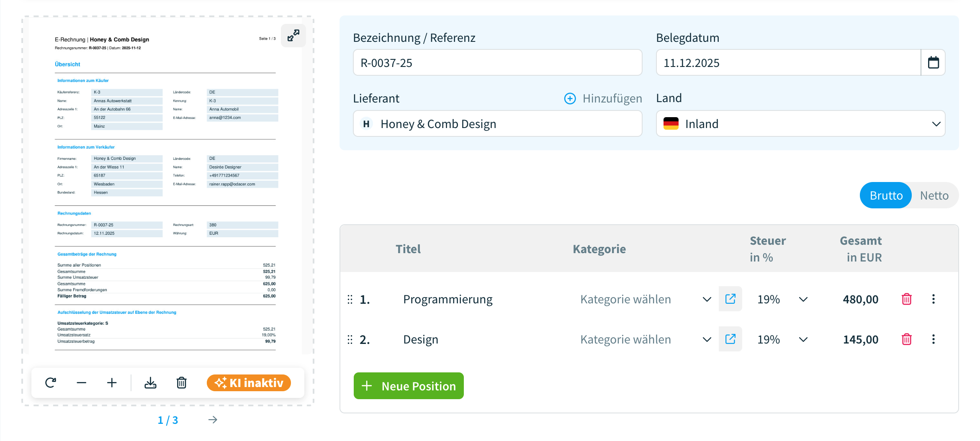Open the options menu for position Programmierung
This screenshot has width=980, height=441.
tap(934, 299)
